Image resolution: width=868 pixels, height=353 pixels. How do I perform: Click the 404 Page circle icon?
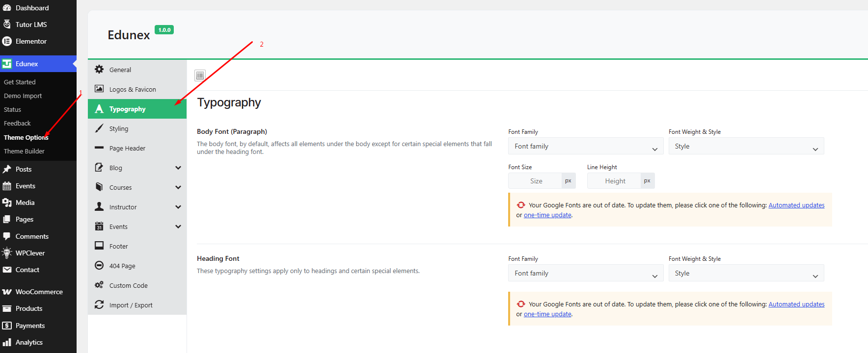[x=99, y=265]
